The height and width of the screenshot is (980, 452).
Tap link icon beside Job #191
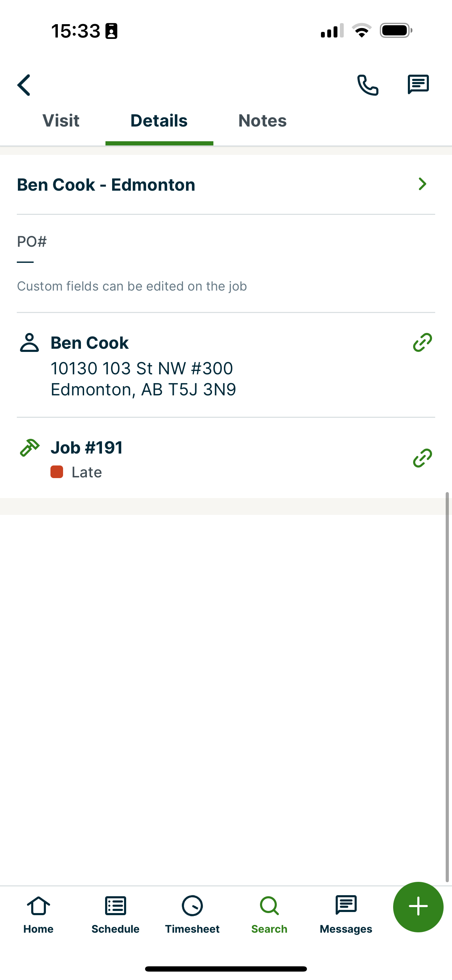pyautogui.click(x=422, y=458)
